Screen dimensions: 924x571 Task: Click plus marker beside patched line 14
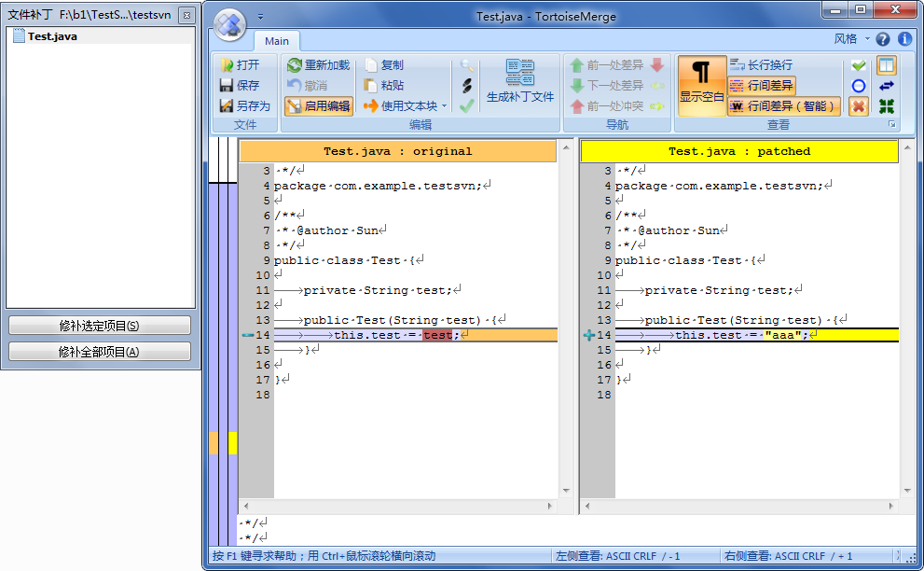coord(588,335)
